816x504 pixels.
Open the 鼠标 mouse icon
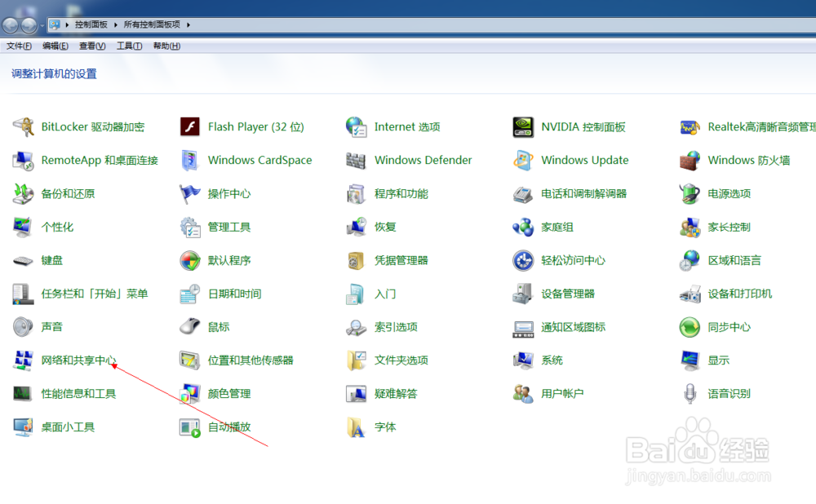point(190,327)
